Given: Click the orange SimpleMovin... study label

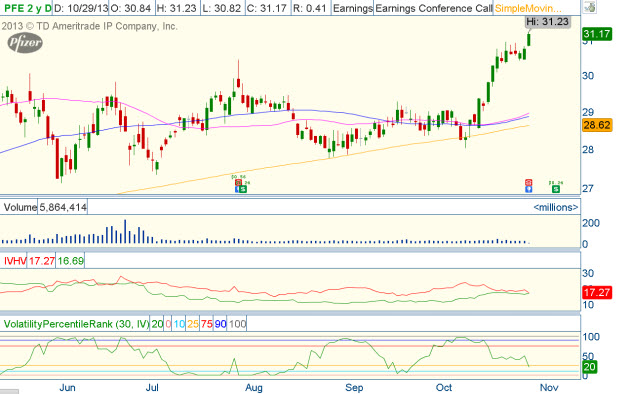Looking at the screenshot, I should 528,8.
